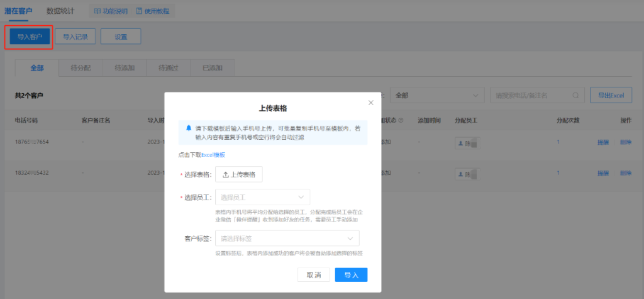Open 设置 button
The width and height of the screenshot is (644, 299).
pyautogui.click(x=121, y=37)
